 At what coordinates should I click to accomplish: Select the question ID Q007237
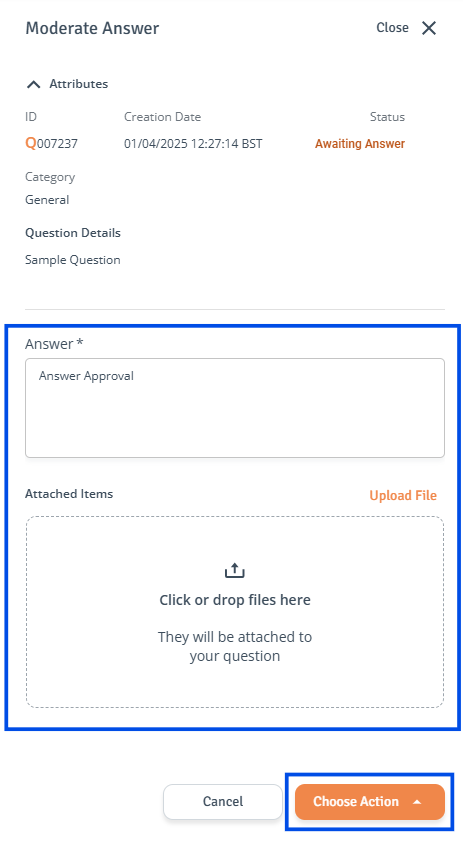click(x=52, y=144)
